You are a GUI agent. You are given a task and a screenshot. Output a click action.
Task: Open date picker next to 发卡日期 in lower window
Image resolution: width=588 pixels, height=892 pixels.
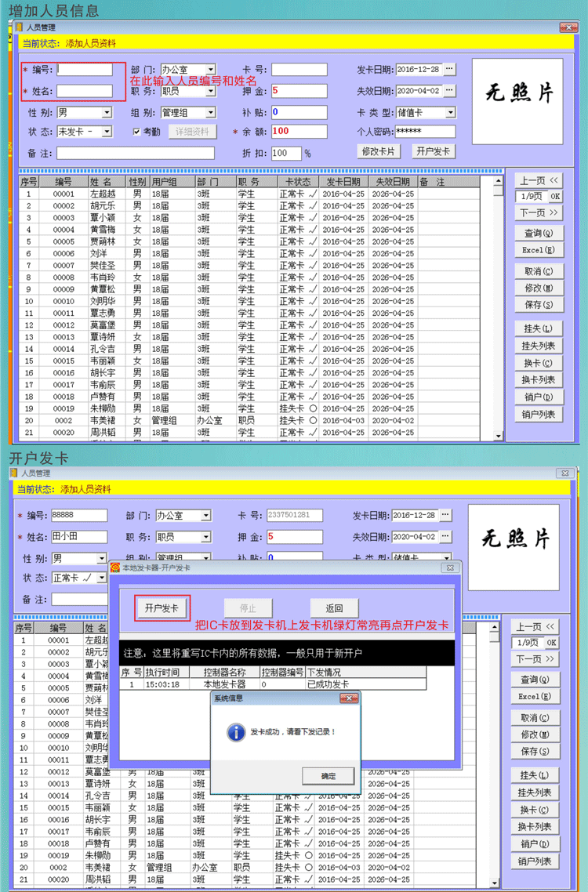coord(445,515)
